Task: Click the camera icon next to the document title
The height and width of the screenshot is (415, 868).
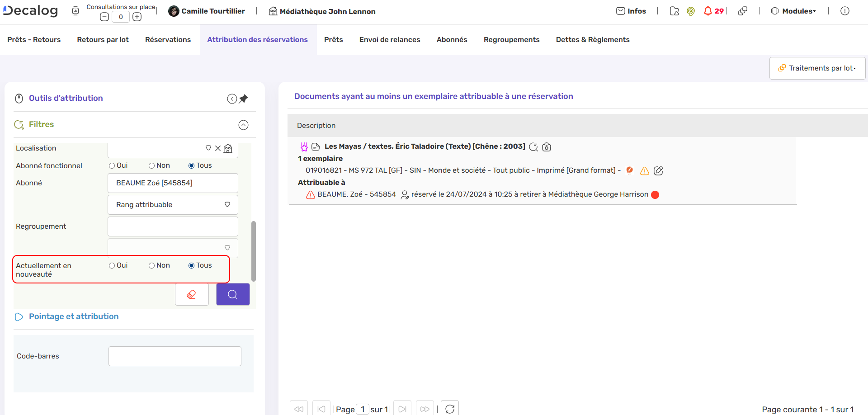Action: pos(547,147)
